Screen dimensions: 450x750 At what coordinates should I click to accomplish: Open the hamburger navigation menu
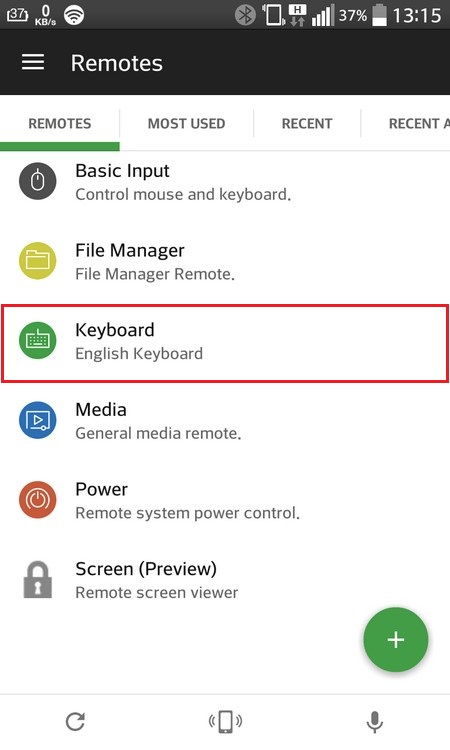[33, 63]
